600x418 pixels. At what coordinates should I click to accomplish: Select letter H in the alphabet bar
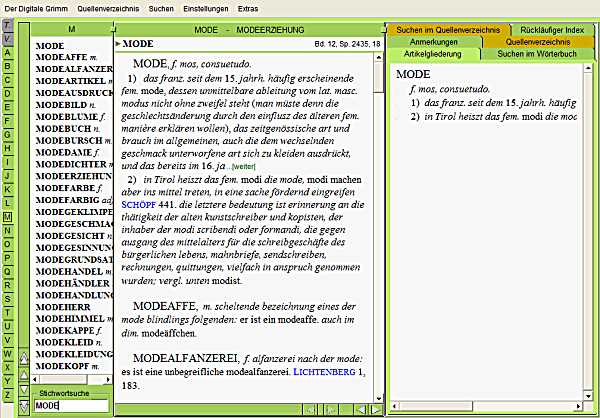(x=7, y=149)
